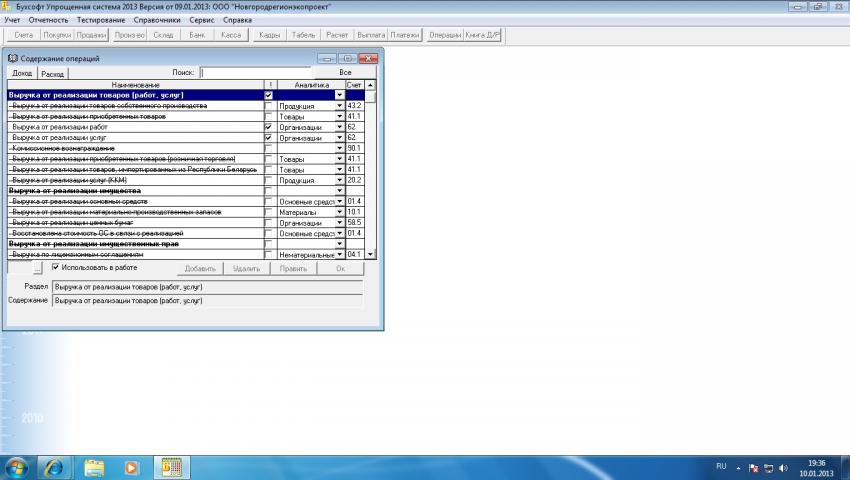This screenshot has height=480, width=850.
Task: Toggle checkbox for 'Выручка от реализации работ'
Action: click(x=268, y=128)
